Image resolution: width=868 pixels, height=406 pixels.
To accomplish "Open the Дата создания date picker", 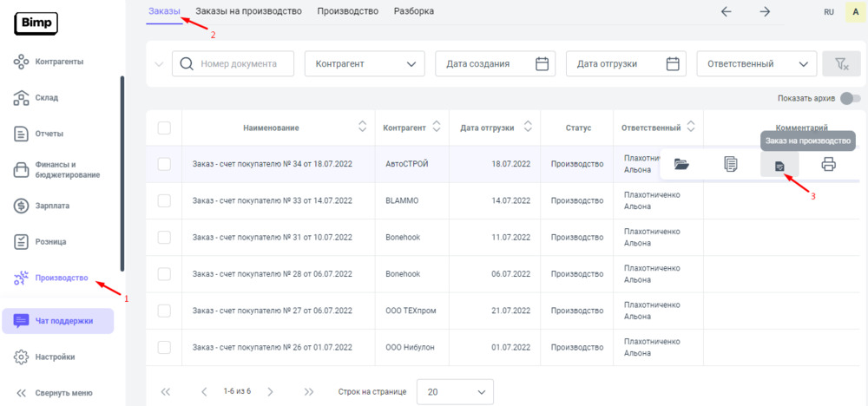I will tap(495, 63).
